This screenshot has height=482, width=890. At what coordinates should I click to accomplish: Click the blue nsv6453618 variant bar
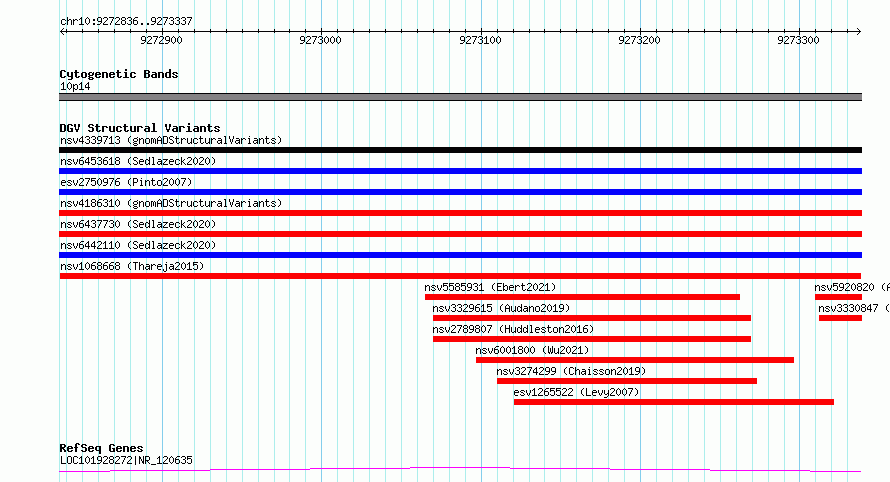click(x=460, y=171)
